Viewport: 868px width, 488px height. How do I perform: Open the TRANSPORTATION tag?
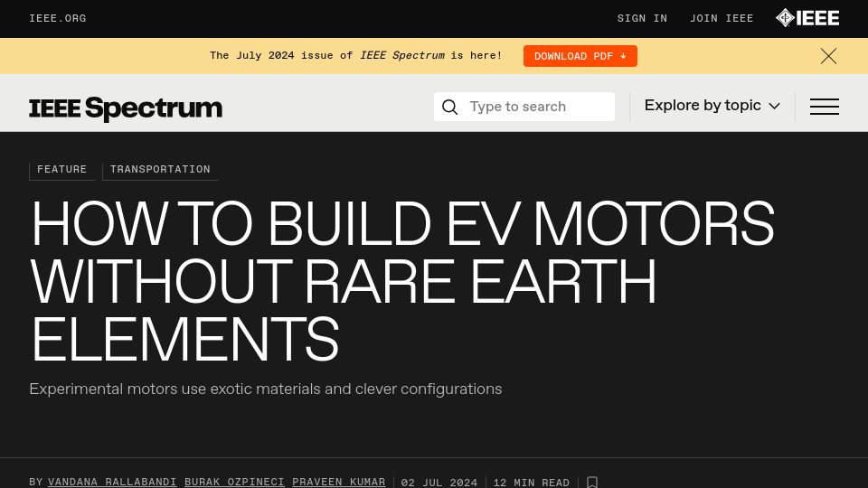click(x=160, y=170)
